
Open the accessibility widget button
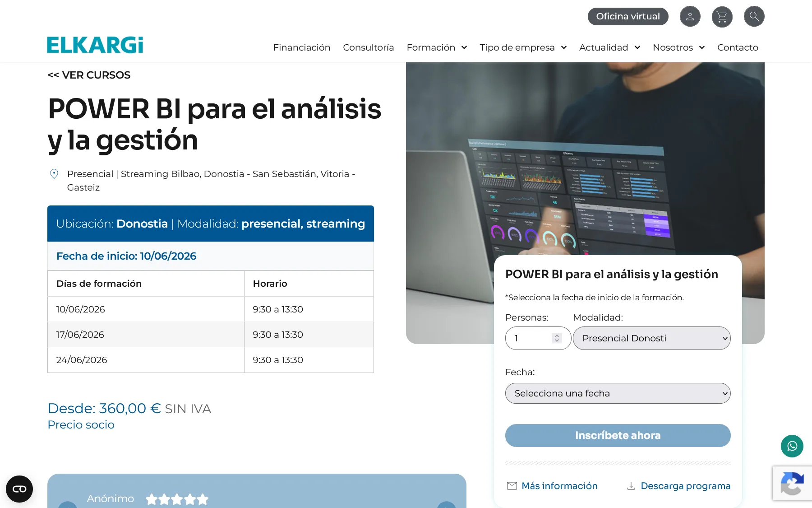19,489
